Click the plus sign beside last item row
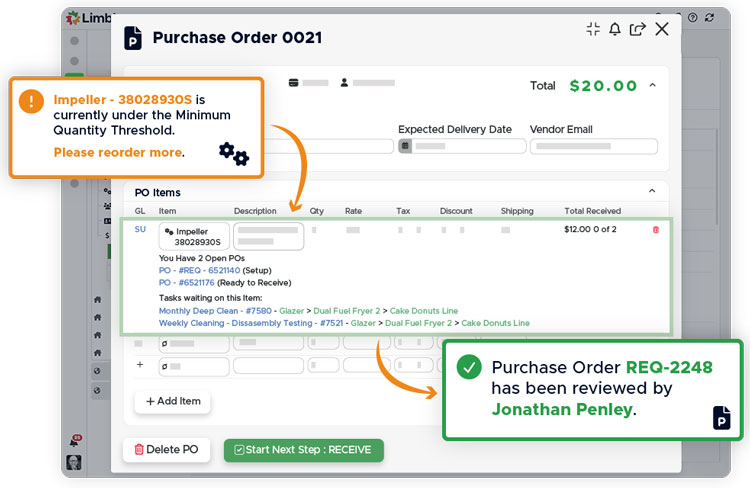This screenshot has width=750, height=488. pyautogui.click(x=140, y=365)
